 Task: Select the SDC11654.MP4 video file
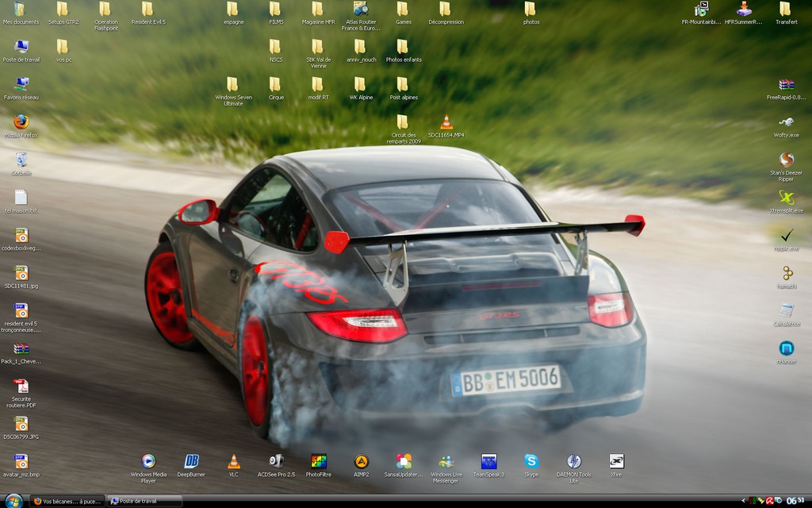(446, 122)
